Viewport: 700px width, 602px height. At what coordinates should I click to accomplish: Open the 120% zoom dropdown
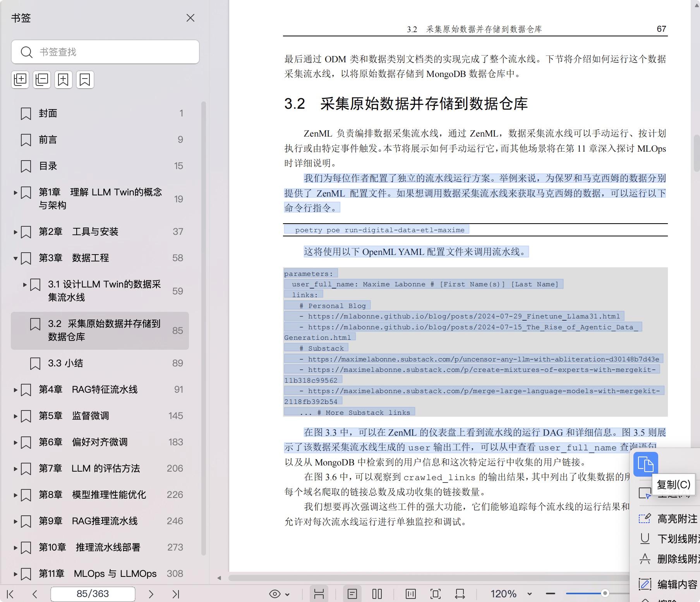(529, 594)
